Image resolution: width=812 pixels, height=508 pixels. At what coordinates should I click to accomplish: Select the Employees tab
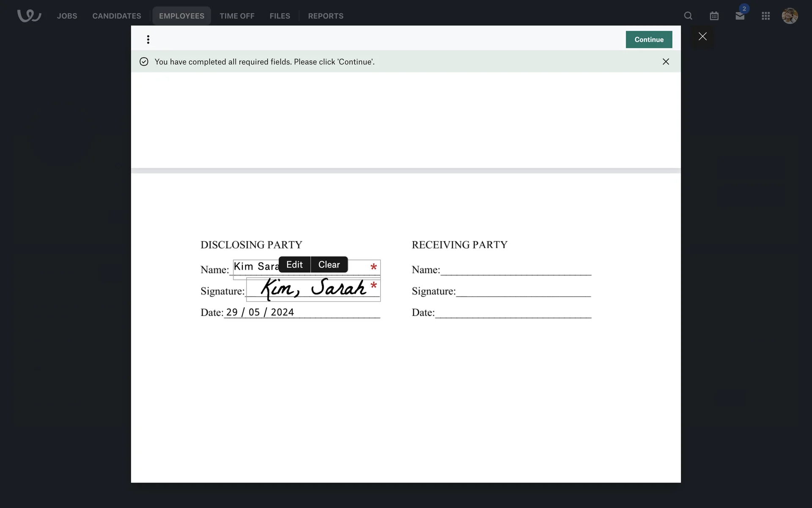181,16
